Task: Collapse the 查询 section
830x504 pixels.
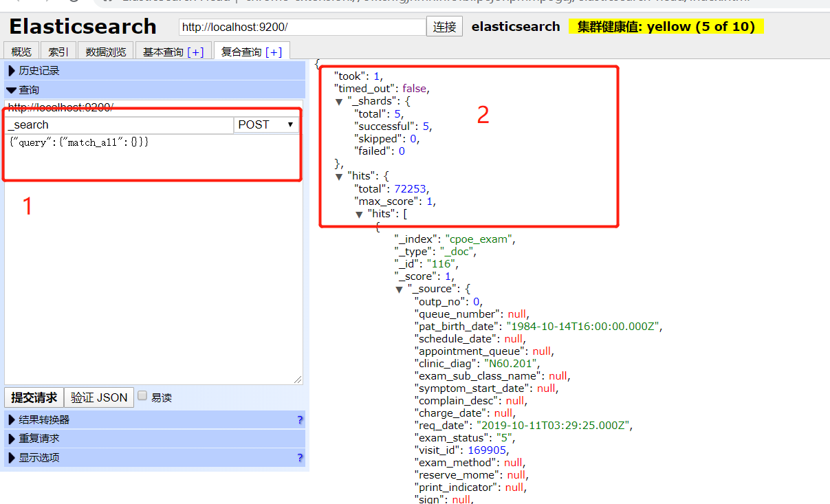Action: [x=155, y=90]
